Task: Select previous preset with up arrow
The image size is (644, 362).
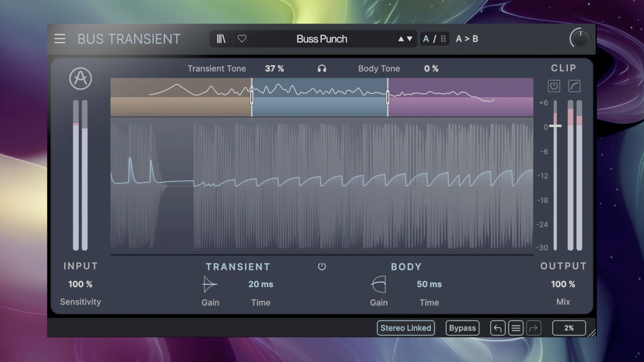Action: pos(401,39)
